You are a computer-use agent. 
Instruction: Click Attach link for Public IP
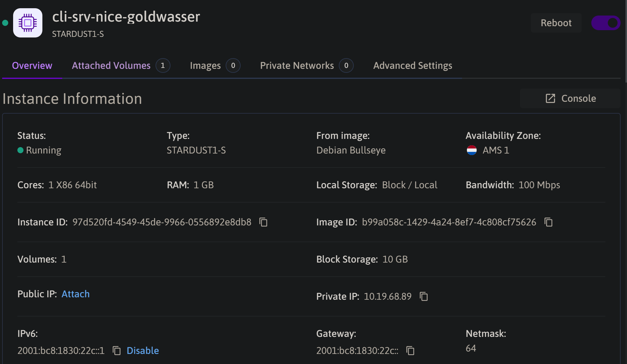(x=75, y=294)
